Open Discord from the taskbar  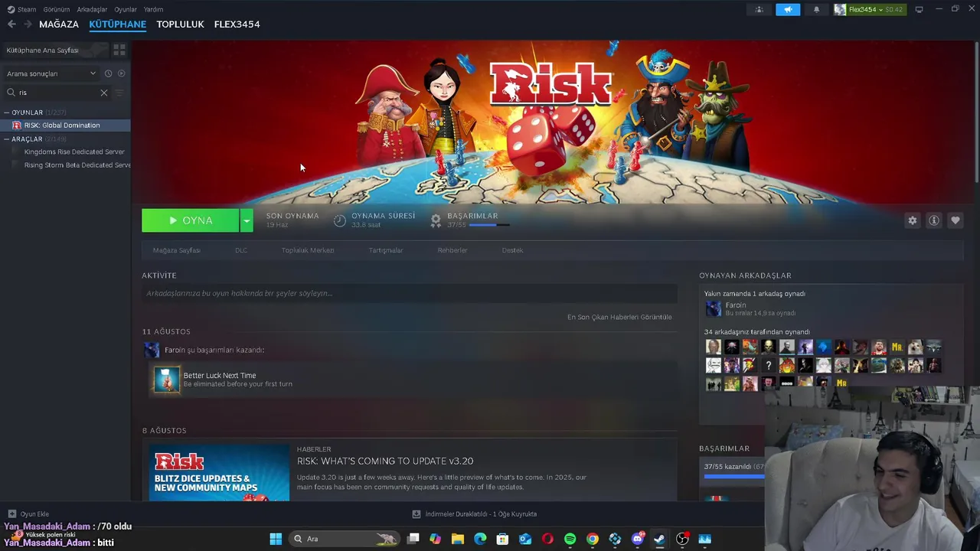[637, 539]
